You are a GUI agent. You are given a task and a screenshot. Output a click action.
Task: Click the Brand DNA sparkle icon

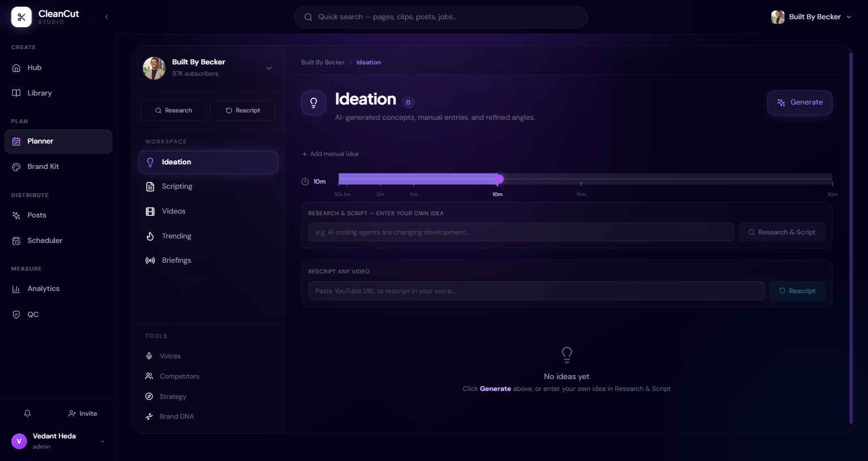(149, 416)
